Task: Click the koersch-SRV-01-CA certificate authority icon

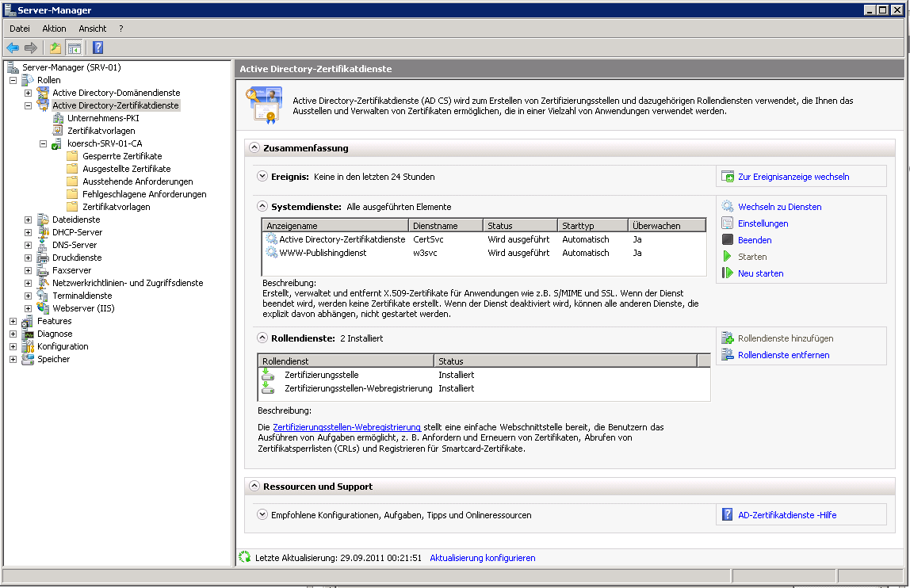Action: (57, 144)
